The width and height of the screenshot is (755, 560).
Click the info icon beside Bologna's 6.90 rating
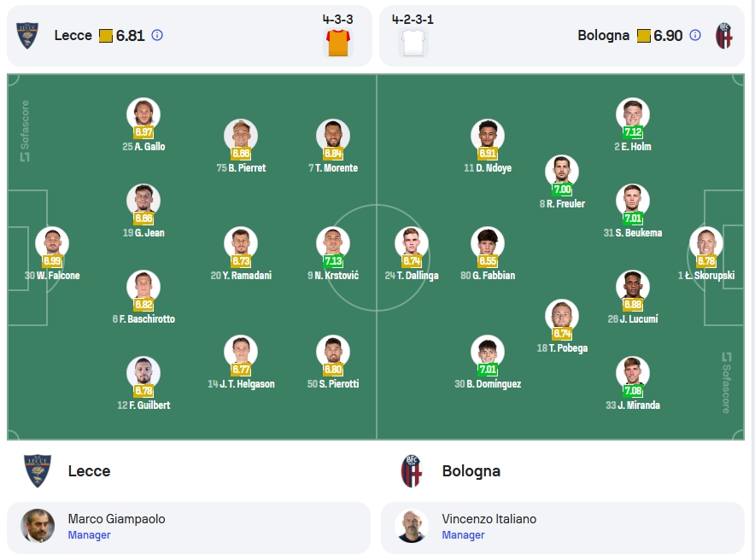pos(695,35)
